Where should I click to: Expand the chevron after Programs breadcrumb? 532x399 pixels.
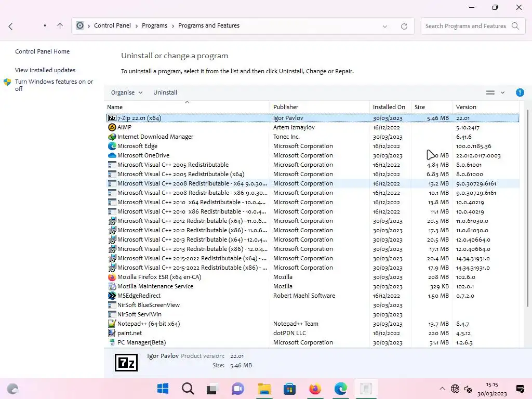click(x=172, y=26)
